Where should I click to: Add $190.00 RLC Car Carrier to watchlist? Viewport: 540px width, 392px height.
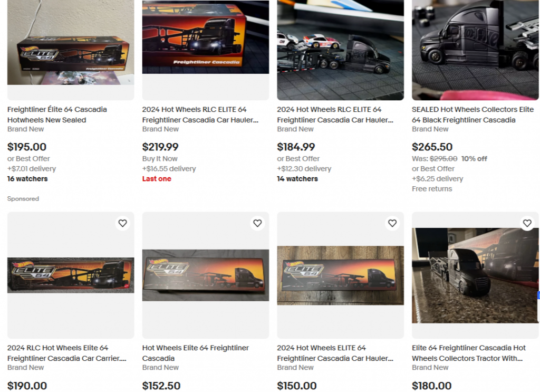click(122, 223)
